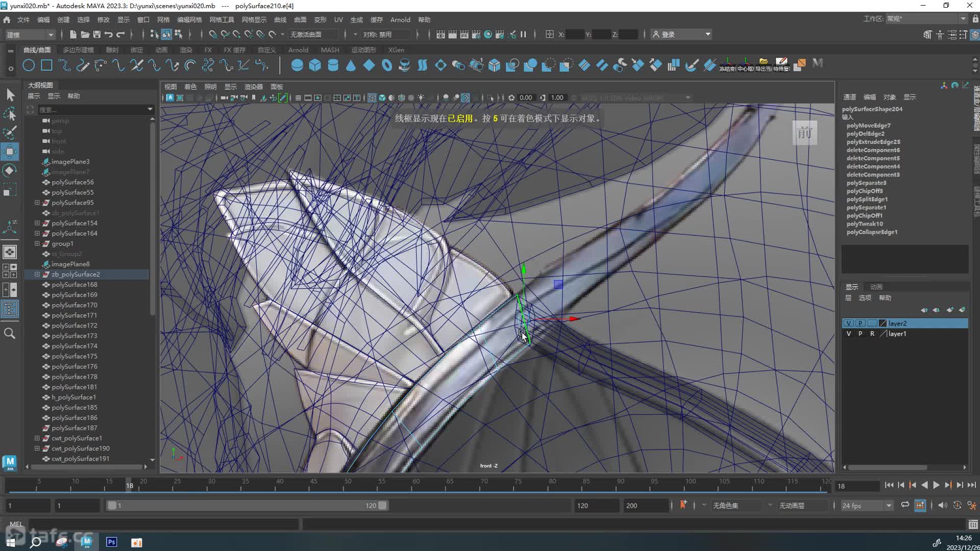Viewport: 980px width, 551px height.
Task: Activate the Scale tool in toolbox
Action: point(10,189)
